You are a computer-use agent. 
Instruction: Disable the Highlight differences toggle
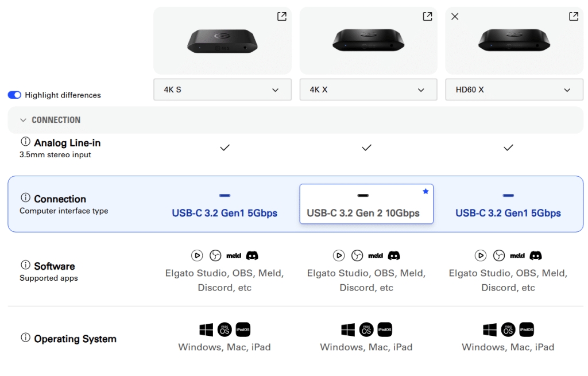pyautogui.click(x=14, y=95)
